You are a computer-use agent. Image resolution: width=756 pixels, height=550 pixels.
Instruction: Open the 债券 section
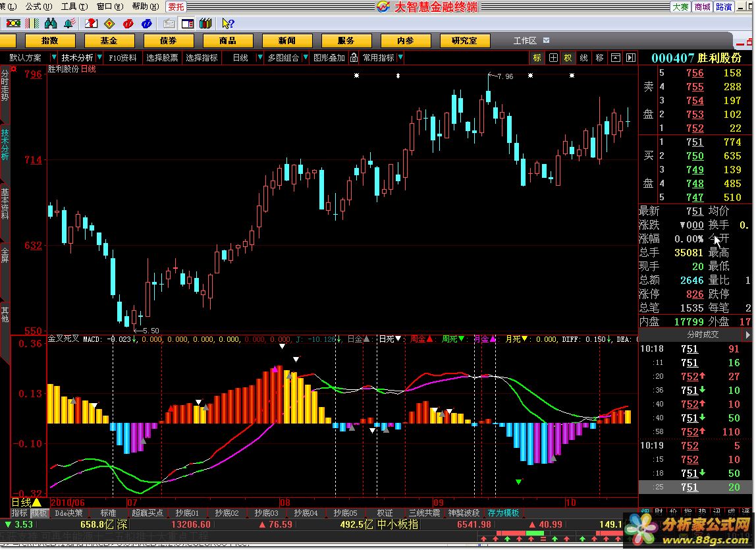[169, 41]
